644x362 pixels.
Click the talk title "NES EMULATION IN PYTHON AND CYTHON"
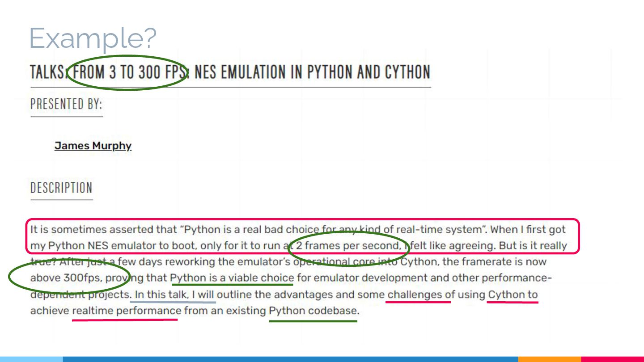[x=312, y=72]
